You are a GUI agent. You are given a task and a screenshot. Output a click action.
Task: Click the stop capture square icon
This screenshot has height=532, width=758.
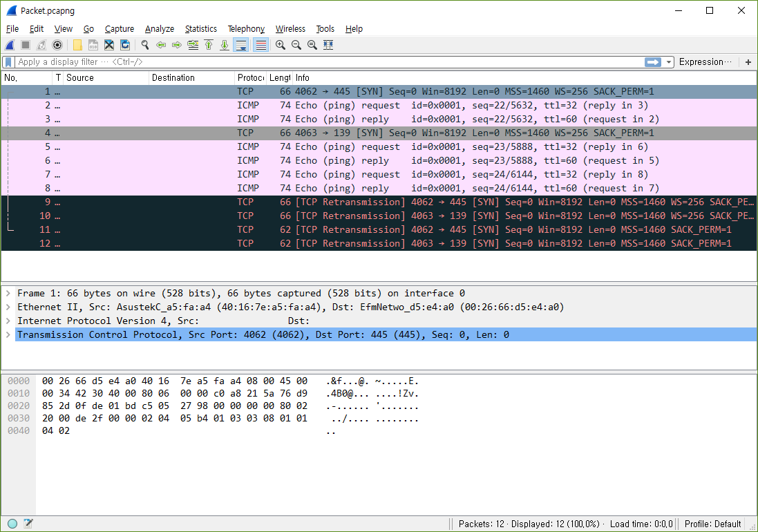pyautogui.click(x=26, y=45)
